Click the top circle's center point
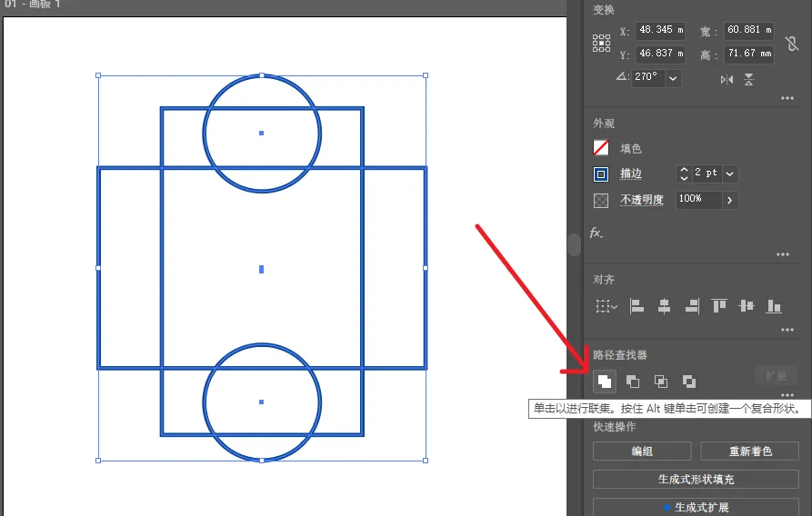 (x=262, y=133)
